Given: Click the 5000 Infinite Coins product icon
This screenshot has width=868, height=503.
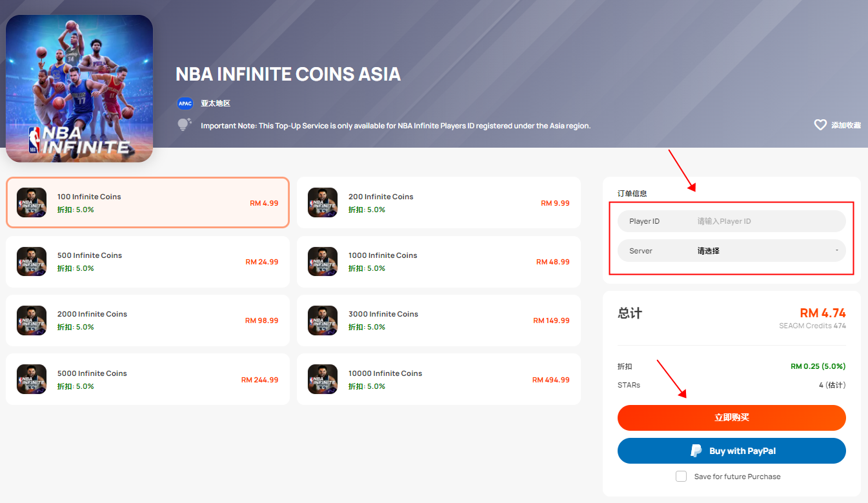Looking at the screenshot, I should point(32,379).
